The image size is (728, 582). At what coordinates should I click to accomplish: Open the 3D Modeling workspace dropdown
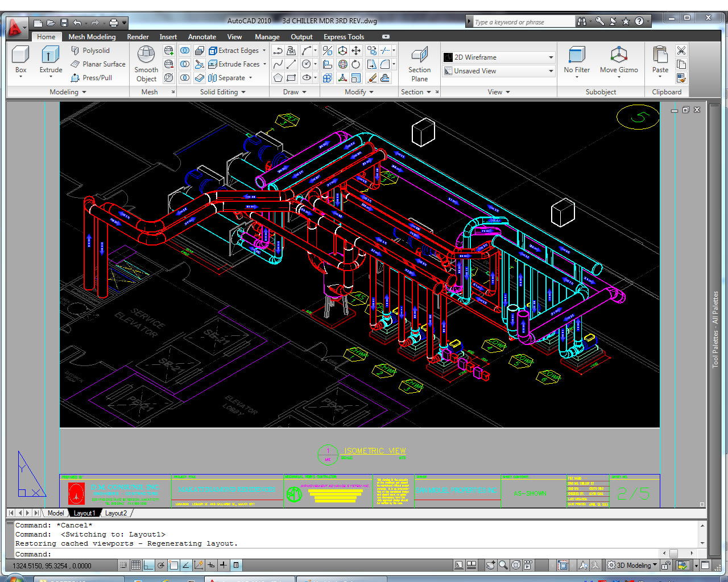pos(632,566)
